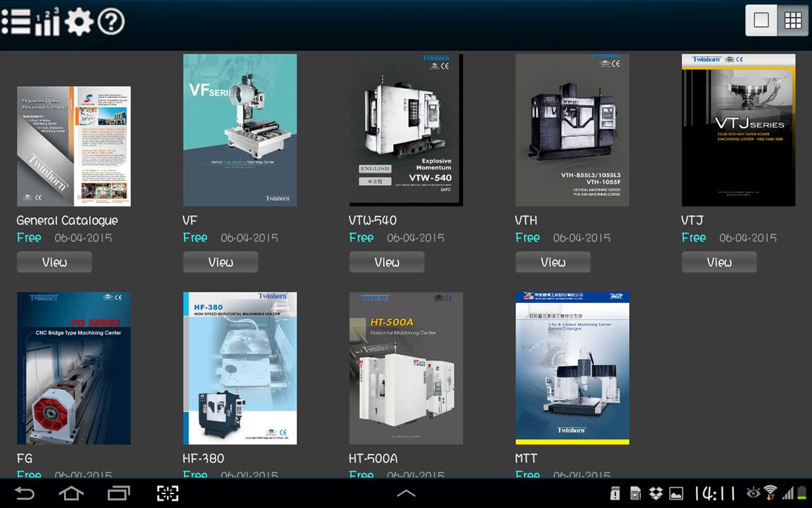Open the HF-380 cover thumbnail
812x508 pixels.
240,368
